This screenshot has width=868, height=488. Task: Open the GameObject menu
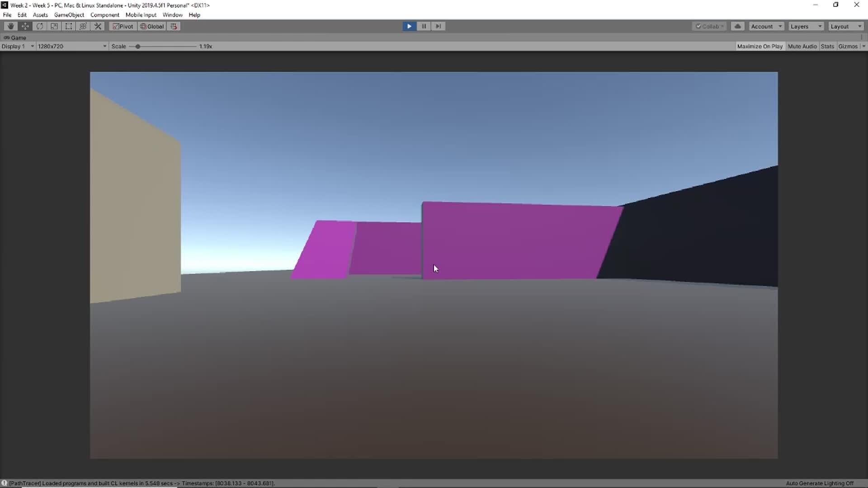click(x=69, y=15)
